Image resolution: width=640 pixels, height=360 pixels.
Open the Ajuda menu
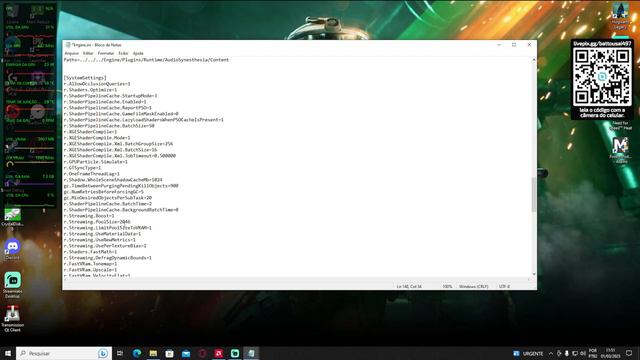[x=138, y=53]
